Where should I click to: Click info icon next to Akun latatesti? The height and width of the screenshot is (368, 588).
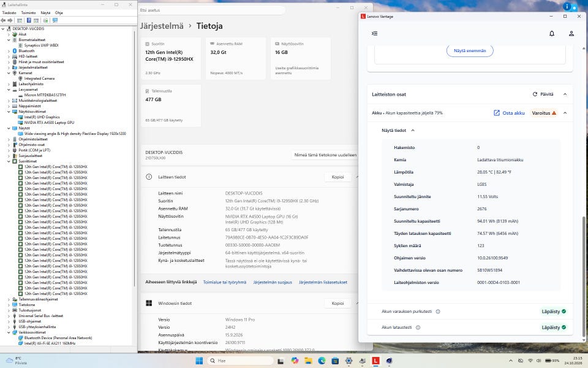418,328
